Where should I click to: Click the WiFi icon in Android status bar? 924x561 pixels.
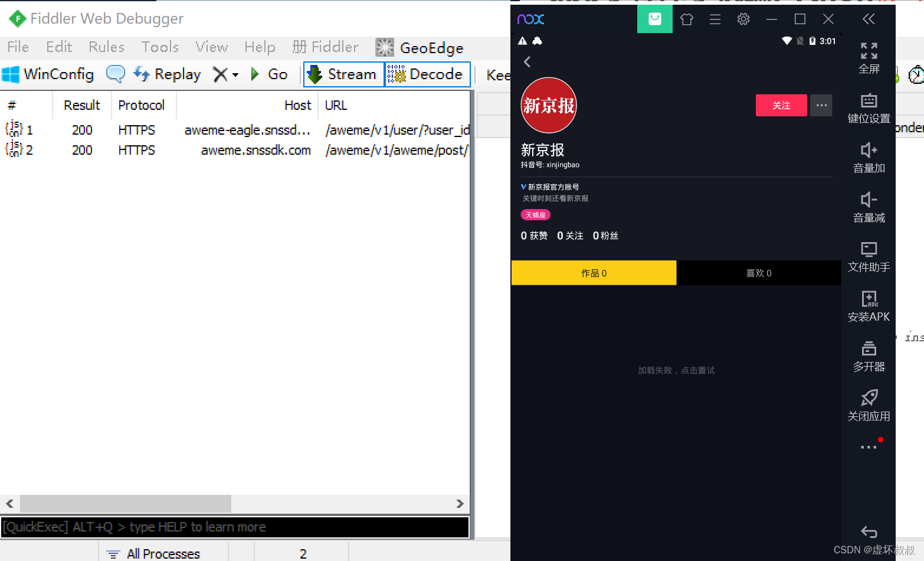pos(787,41)
